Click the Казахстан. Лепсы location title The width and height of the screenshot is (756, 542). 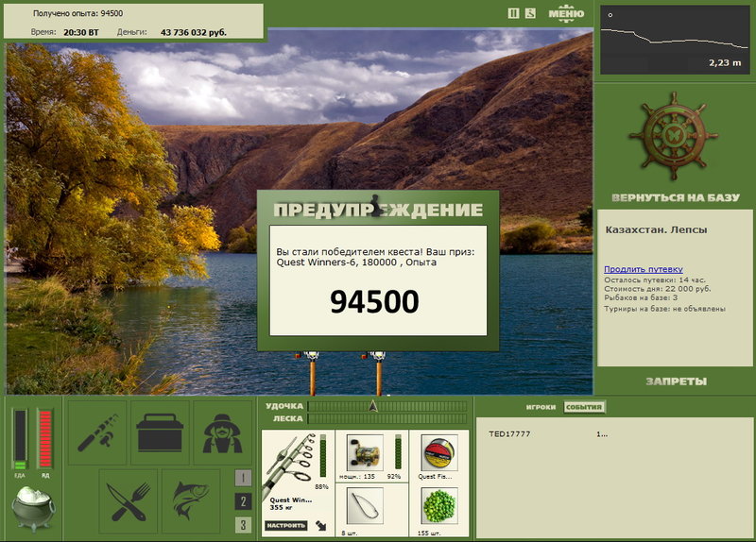pos(656,229)
